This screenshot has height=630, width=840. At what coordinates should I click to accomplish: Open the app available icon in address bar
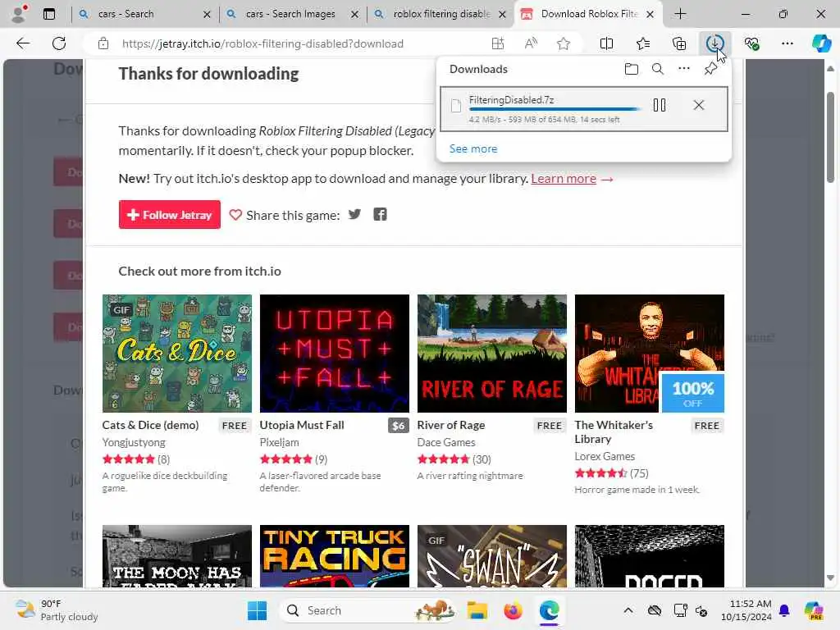[x=498, y=43]
